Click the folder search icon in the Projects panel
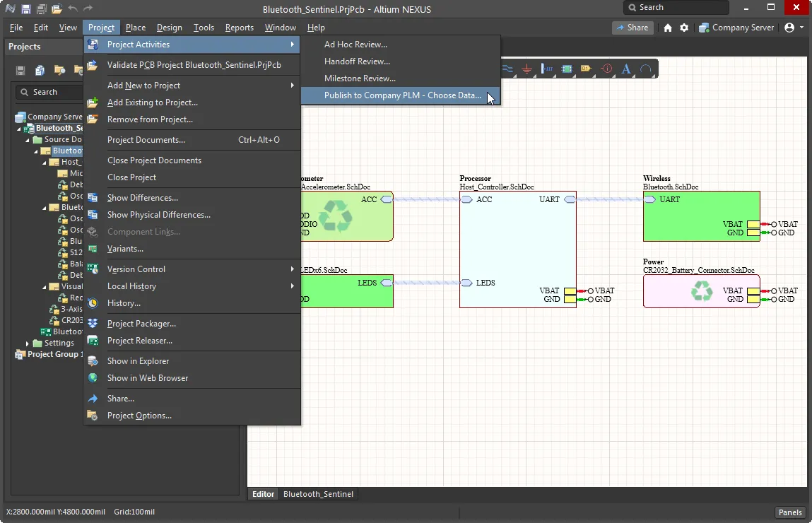This screenshot has height=523, width=812. point(59,70)
